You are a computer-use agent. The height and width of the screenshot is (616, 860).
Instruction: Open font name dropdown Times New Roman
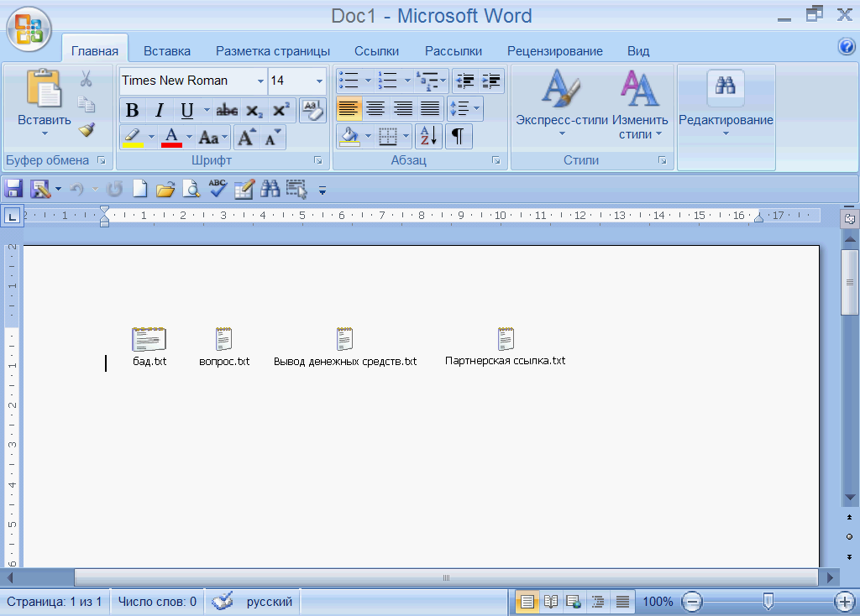(x=261, y=81)
